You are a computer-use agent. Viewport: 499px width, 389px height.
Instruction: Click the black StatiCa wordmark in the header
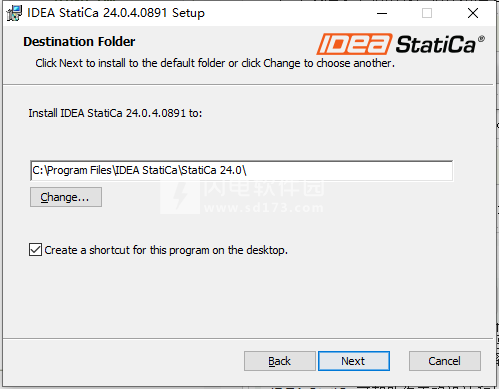[x=436, y=44]
